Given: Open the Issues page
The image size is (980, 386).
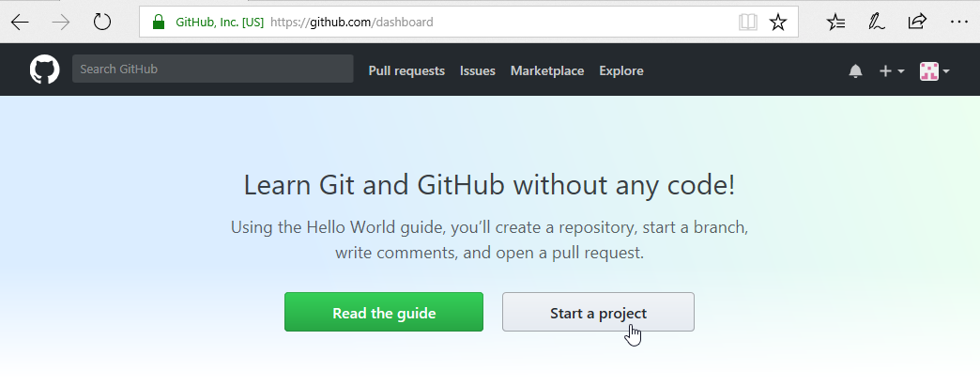Looking at the screenshot, I should [478, 71].
